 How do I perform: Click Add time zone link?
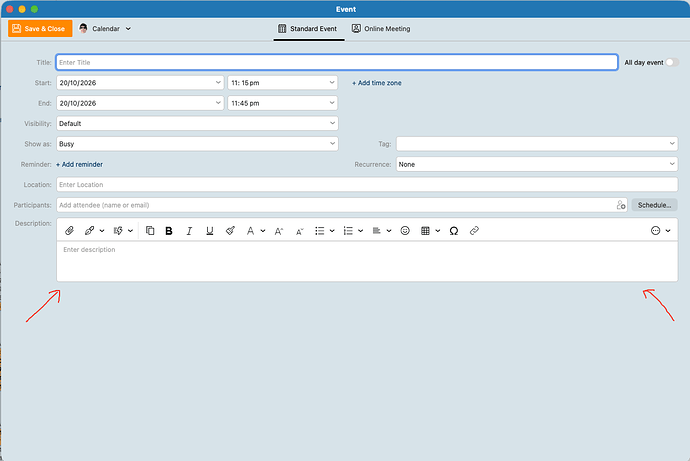[x=377, y=83]
